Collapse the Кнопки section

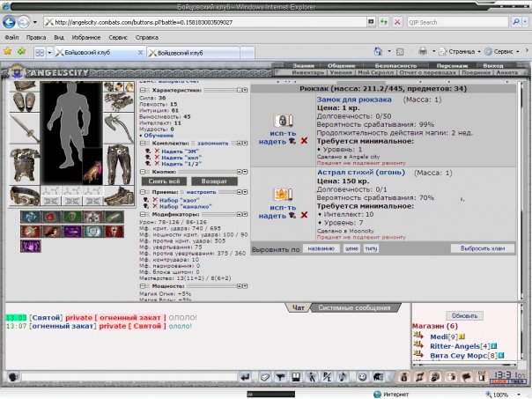(x=143, y=172)
